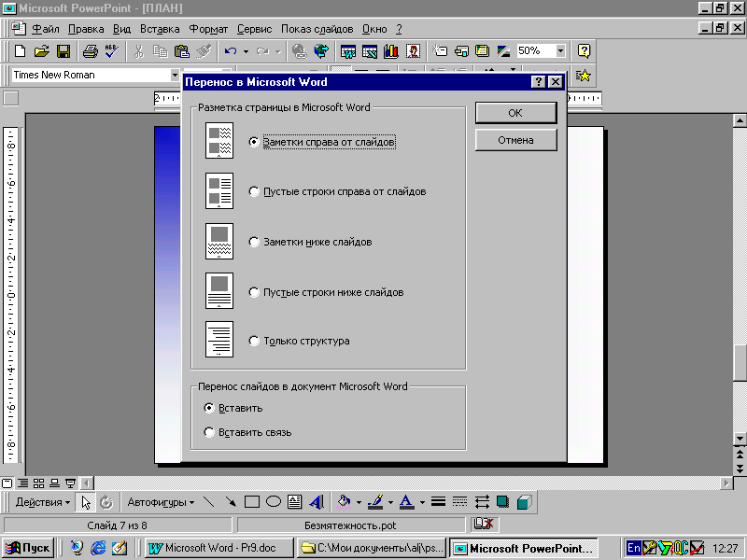Viewport: 747px width, 560px height.
Task: Click the New presentation icon
Action: 20,51
